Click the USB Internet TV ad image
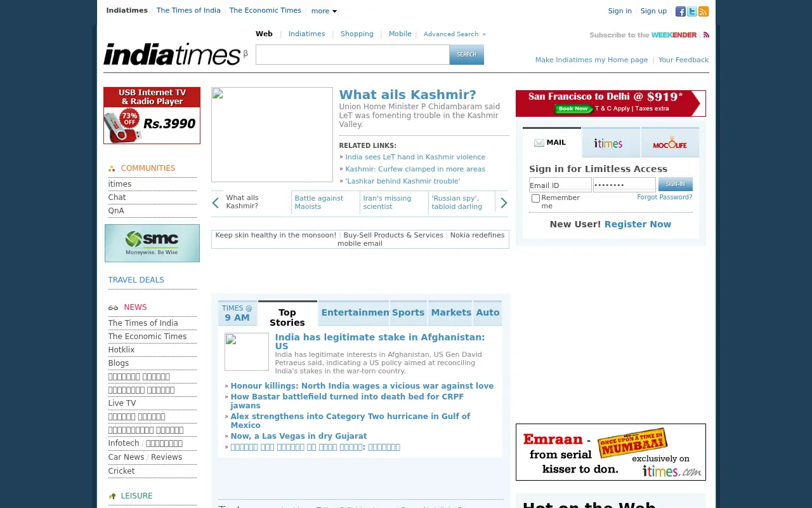Image resolution: width=812 pixels, height=508 pixels. click(x=152, y=116)
